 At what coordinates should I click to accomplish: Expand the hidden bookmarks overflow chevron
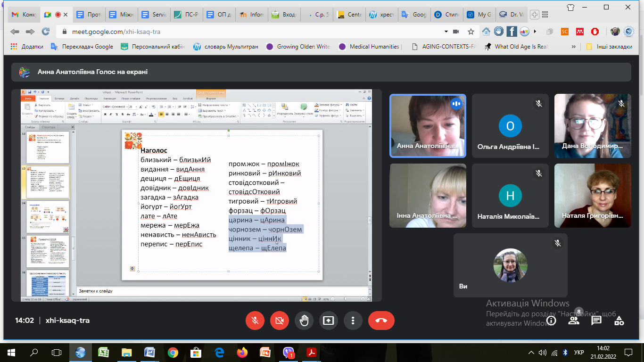(x=573, y=47)
